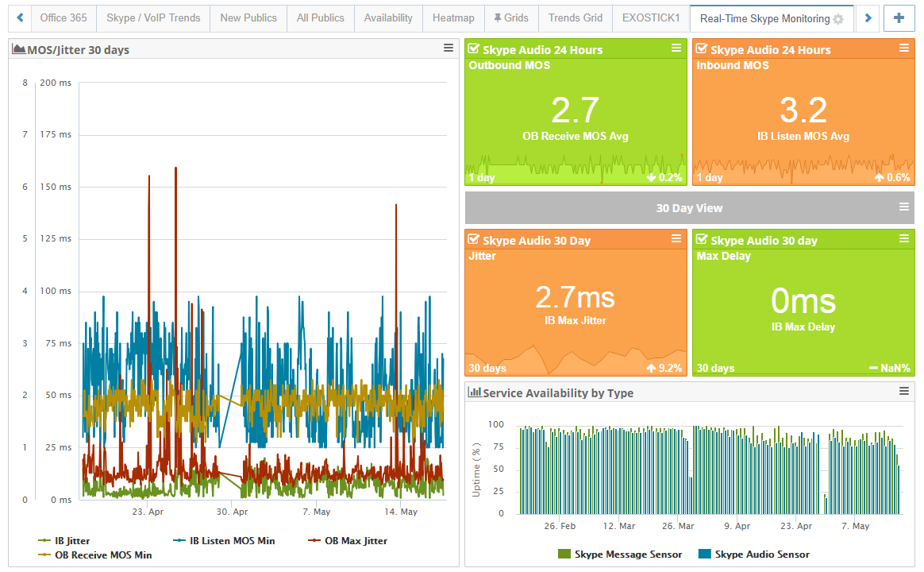Open settings gear on Real-Time Skype Monitoring tab
Viewport: 924px width, 572px height.
[x=838, y=19]
